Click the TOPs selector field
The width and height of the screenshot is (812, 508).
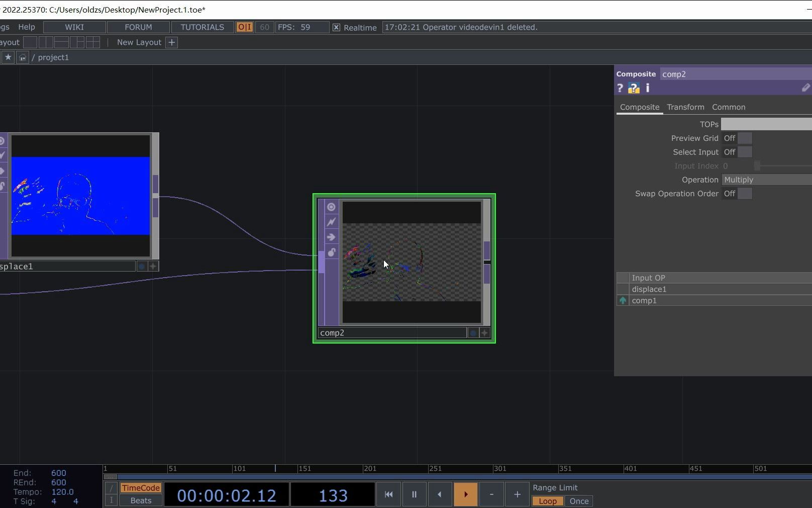[765, 124]
